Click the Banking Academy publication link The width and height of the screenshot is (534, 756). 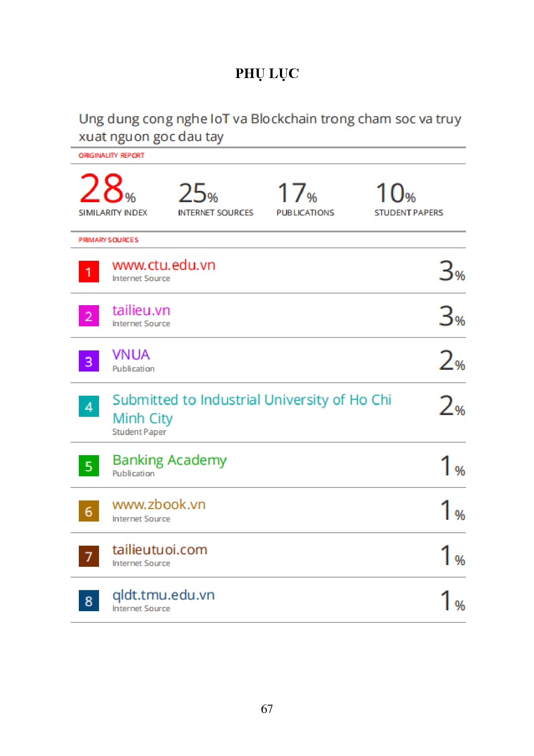pos(169,460)
